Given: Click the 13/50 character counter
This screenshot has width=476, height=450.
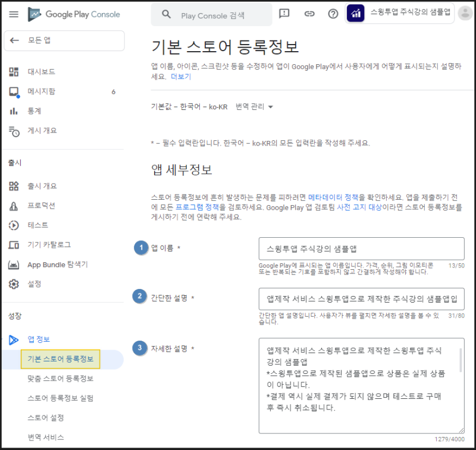Looking at the screenshot, I should point(456,266).
